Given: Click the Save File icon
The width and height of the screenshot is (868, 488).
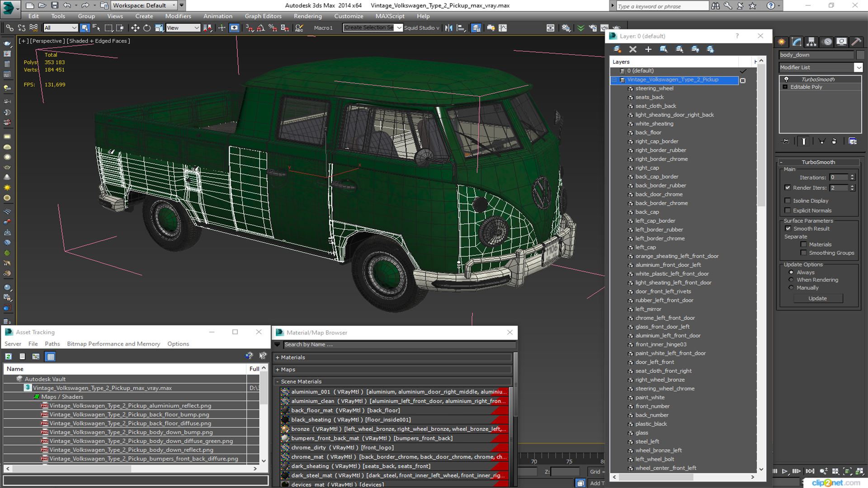Looking at the screenshot, I should click(x=54, y=5).
